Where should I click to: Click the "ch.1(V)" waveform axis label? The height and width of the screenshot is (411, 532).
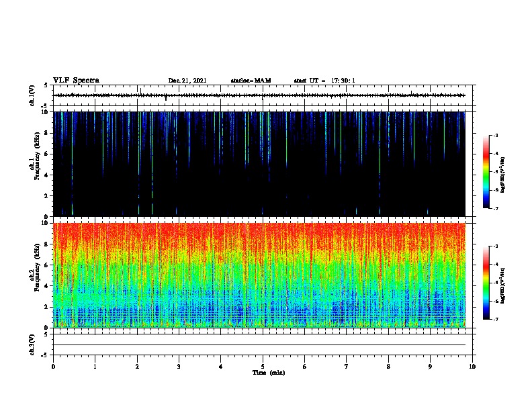(x=32, y=95)
